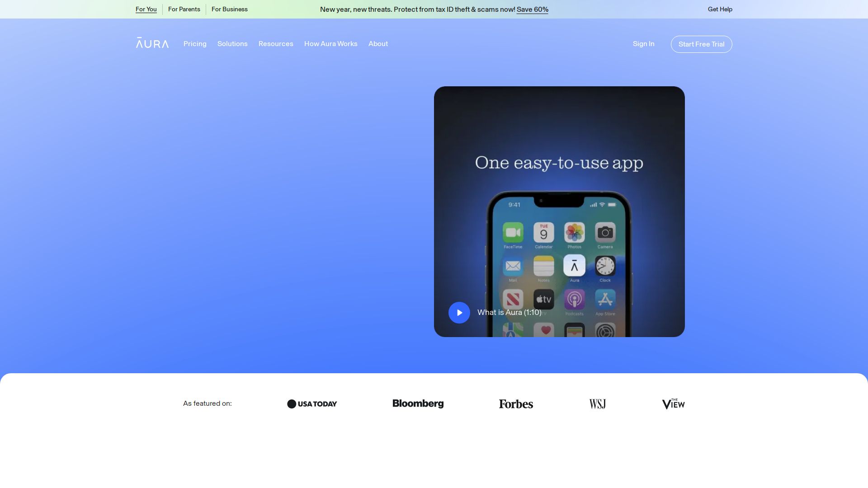Click the Get Help link

click(720, 9)
